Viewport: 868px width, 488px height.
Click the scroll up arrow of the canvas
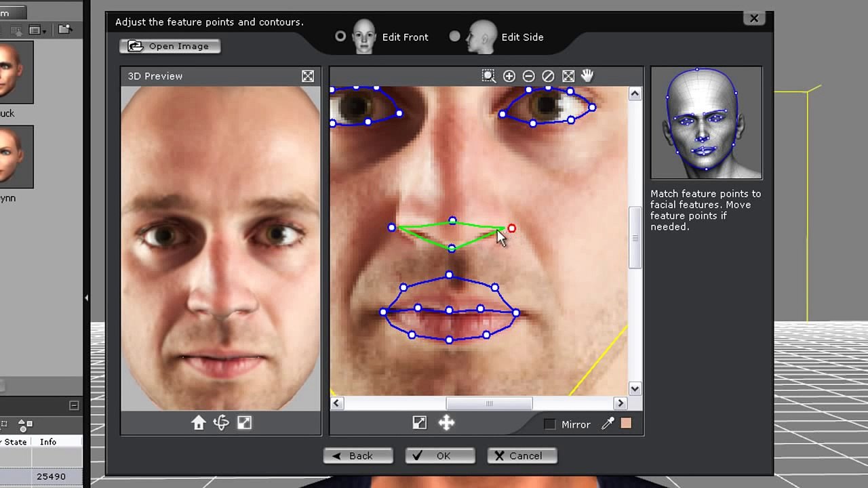pyautogui.click(x=635, y=94)
